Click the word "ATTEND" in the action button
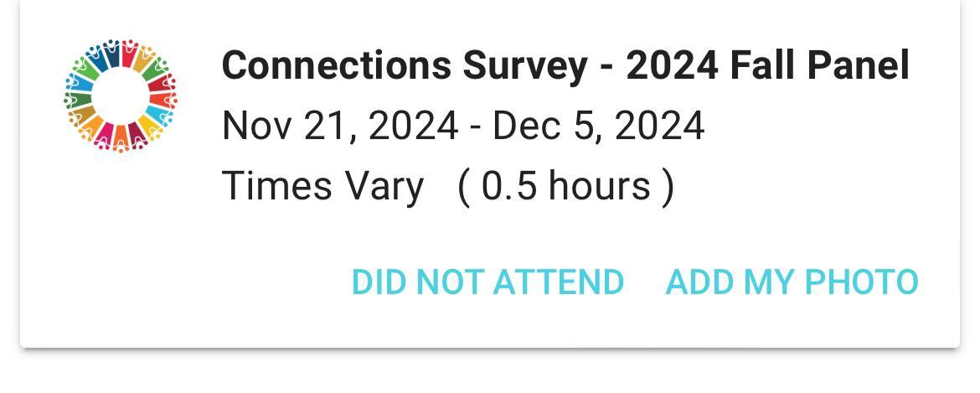 (x=559, y=282)
